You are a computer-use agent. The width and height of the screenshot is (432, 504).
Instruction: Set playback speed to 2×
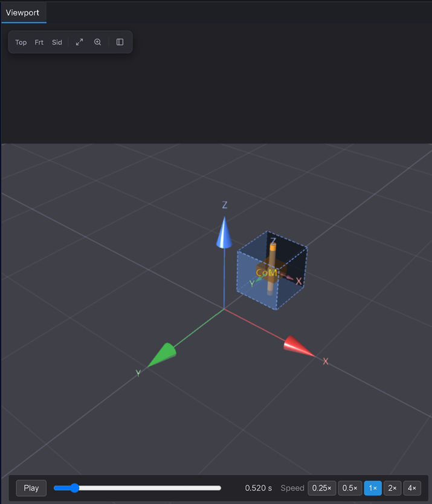[x=393, y=488]
